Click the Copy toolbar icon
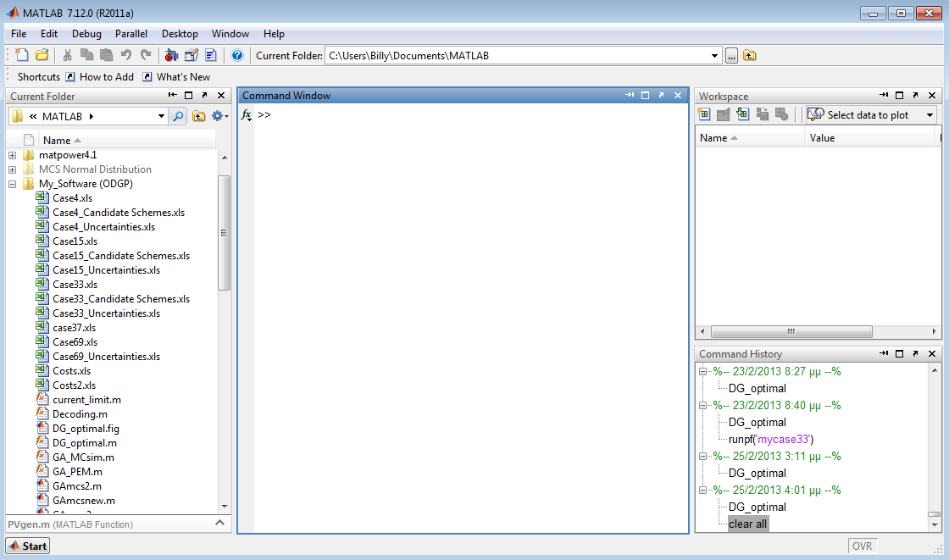 point(86,56)
